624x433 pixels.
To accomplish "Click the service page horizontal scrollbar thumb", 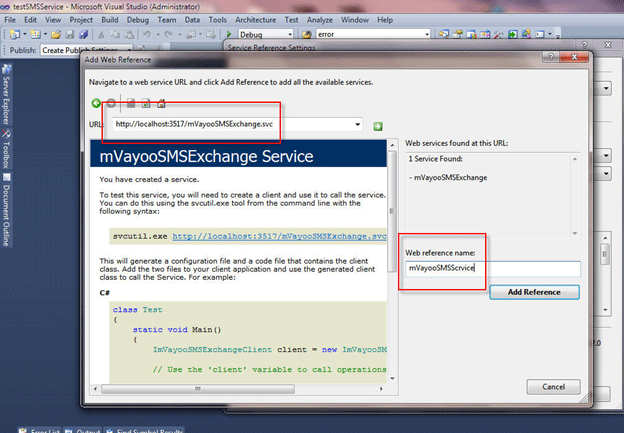I will point(198,389).
